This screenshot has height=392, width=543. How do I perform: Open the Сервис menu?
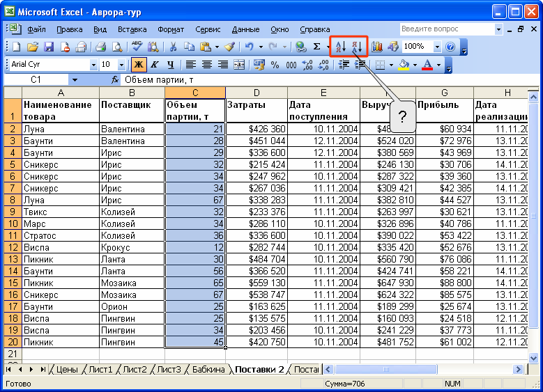(208, 29)
